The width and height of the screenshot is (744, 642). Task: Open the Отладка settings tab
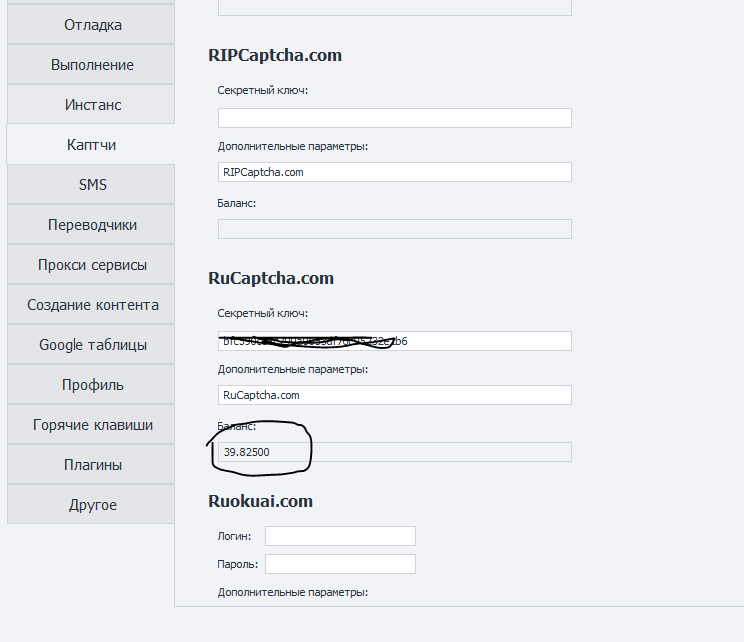[x=91, y=25]
